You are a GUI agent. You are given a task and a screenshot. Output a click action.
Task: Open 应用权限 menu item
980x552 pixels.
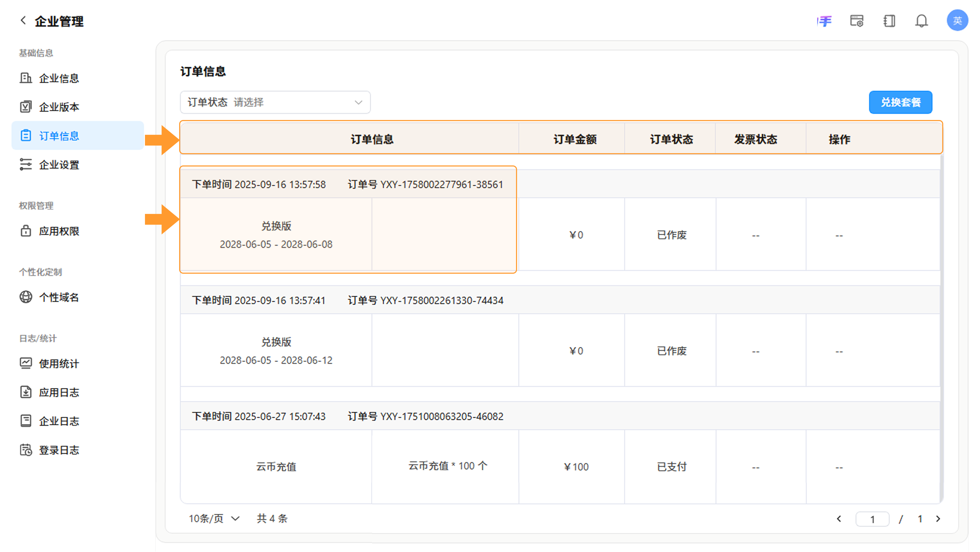[x=78, y=231]
